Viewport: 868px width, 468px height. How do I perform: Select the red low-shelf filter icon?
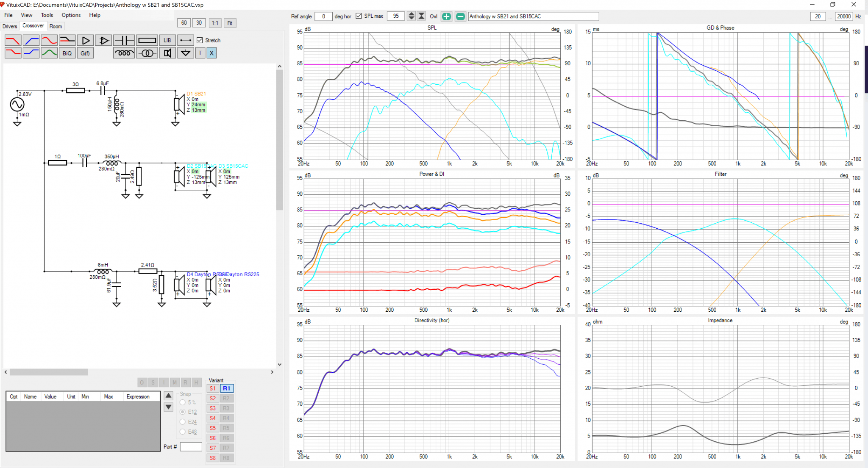(x=13, y=53)
